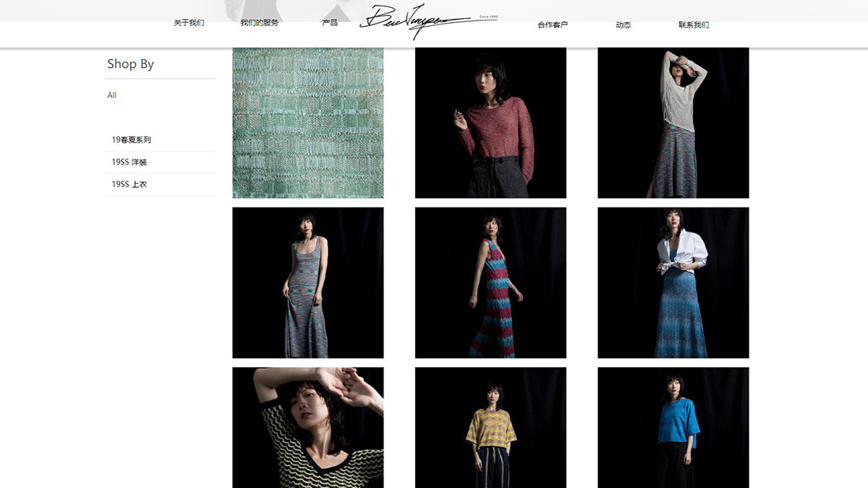
Task: Open the red knit sweater product image
Action: click(x=491, y=123)
